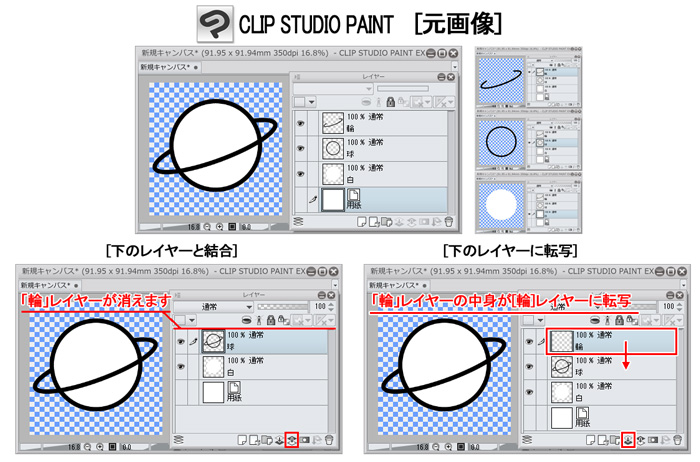Hide the 球 layer in 下のレイヤーに転写 window
Screen dimensions: 700x462
click(529, 366)
